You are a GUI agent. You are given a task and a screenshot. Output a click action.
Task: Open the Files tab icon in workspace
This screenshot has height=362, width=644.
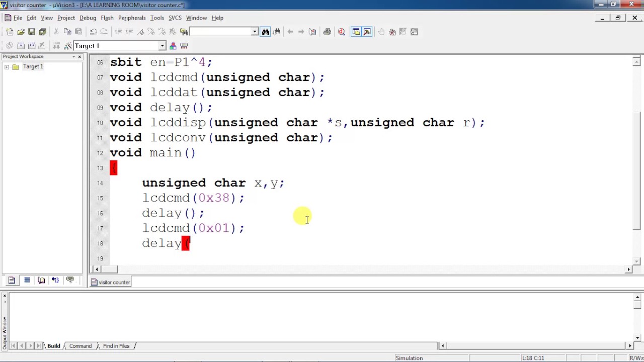pos(12,280)
